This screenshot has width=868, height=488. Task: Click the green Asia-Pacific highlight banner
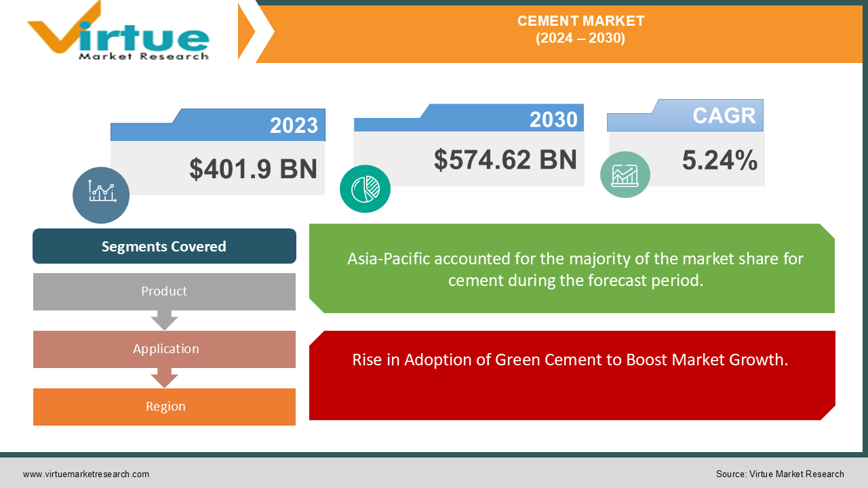[573, 268]
